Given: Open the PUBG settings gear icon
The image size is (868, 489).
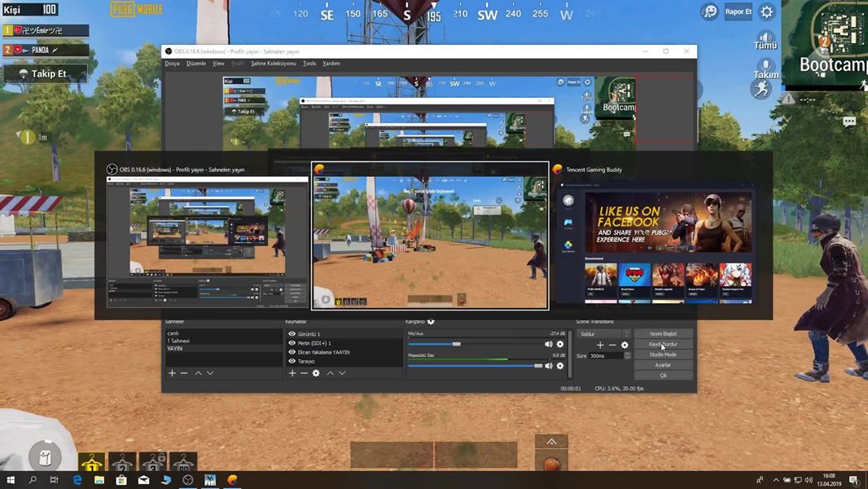Looking at the screenshot, I should click(767, 11).
